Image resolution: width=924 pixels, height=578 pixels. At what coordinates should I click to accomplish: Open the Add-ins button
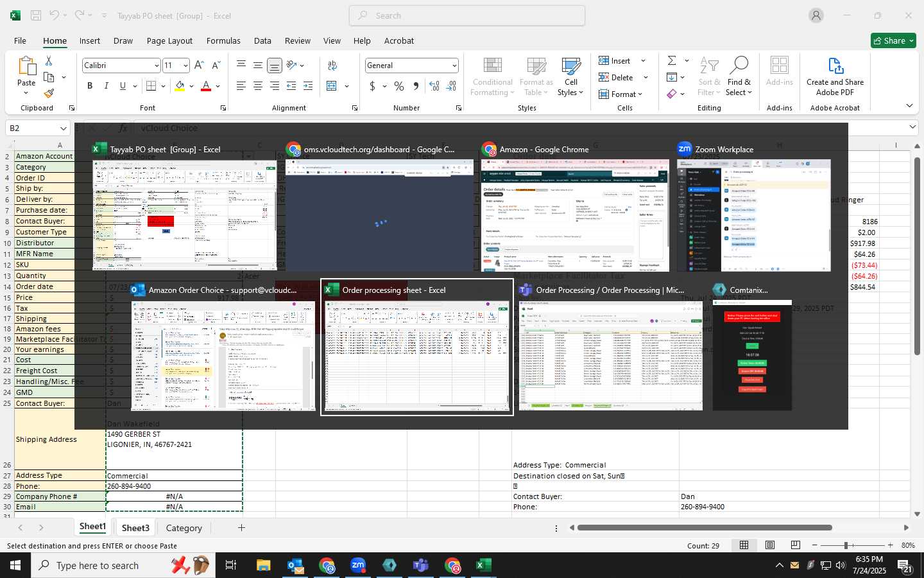click(780, 71)
